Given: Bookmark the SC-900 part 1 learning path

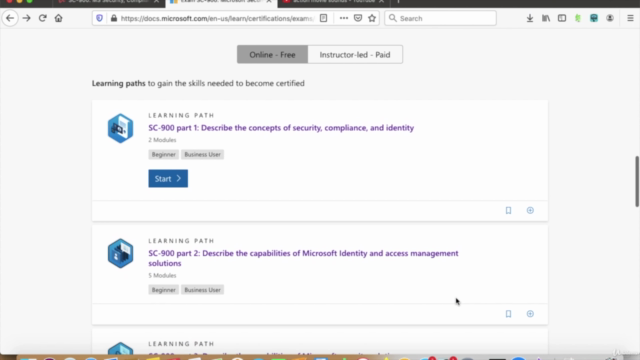Looking at the screenshot, I should pos(508,211).
